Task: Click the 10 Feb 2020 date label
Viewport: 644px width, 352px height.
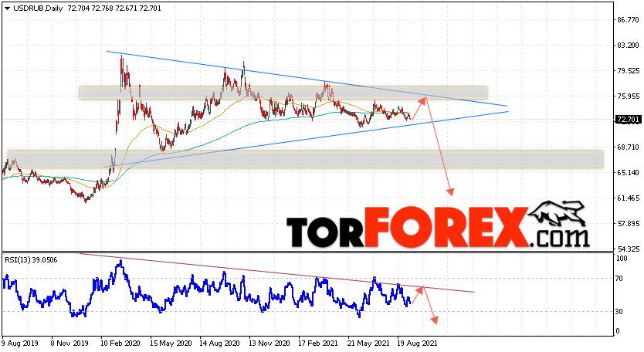Action: pos(120,343)
